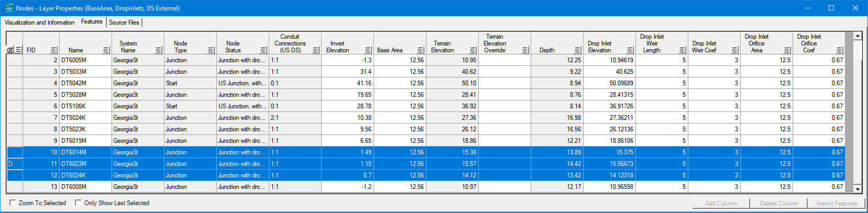868x213 pixels.
Task: Open Node Type column filter icon
Action: 211,50
